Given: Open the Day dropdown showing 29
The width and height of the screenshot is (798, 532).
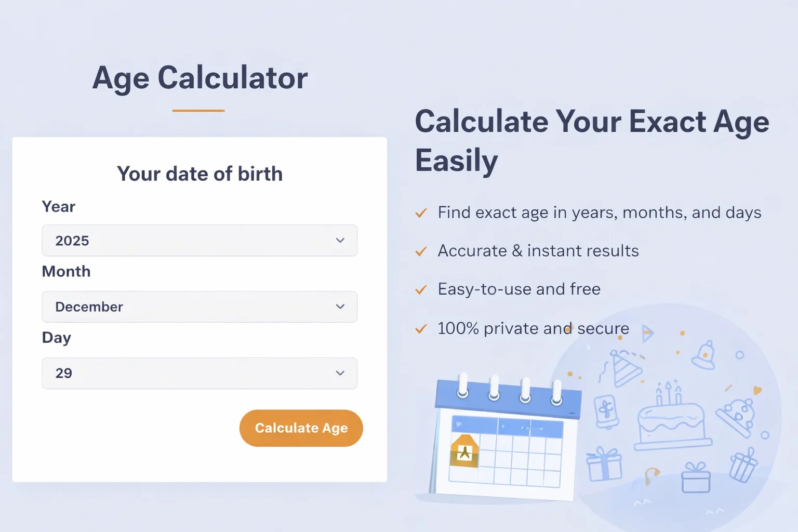Looking at the screenshot, I should pyautogui.click(x=199, y=373).
